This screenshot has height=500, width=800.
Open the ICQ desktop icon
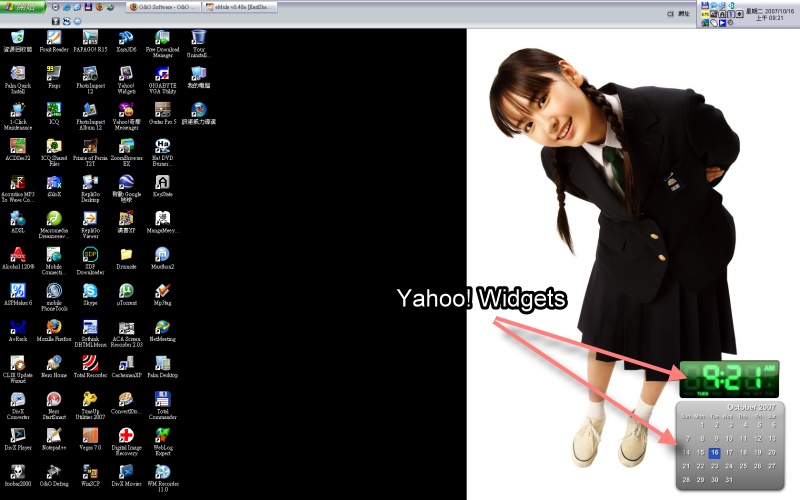tap(54, 113)
